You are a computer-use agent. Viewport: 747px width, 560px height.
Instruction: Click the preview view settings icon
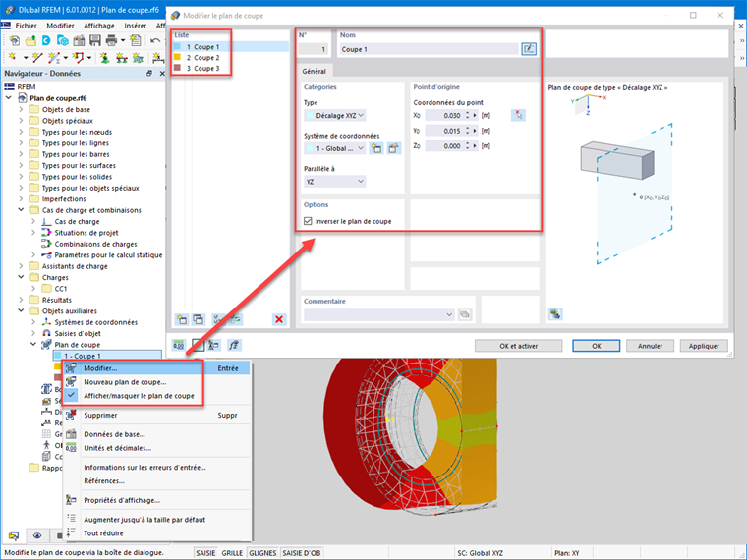555,314
